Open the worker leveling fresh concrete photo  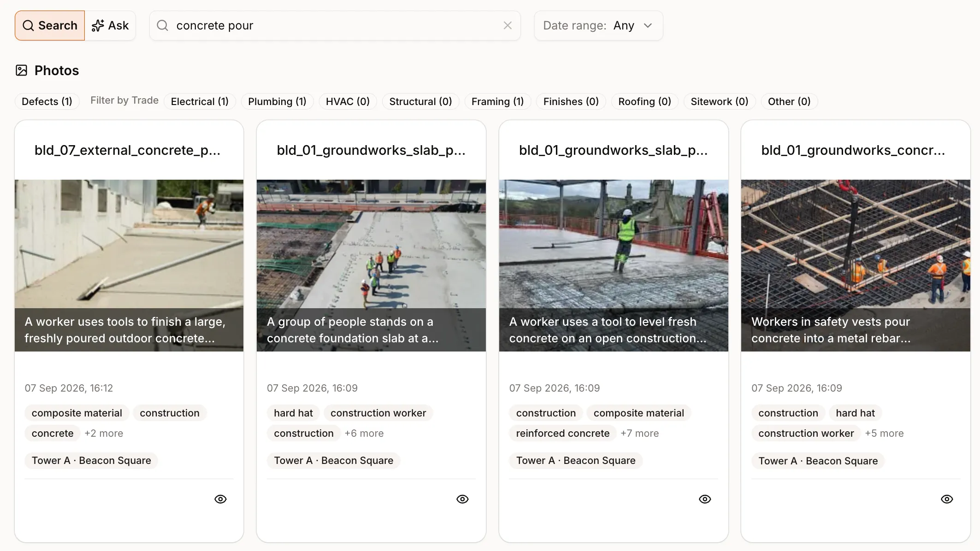click(x=614, y=265)
